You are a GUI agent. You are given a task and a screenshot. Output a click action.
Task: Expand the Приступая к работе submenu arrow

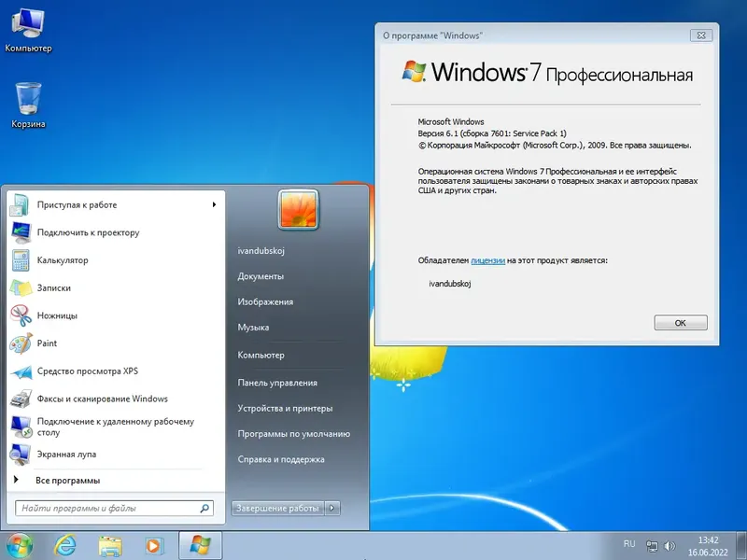pos(215,204)
